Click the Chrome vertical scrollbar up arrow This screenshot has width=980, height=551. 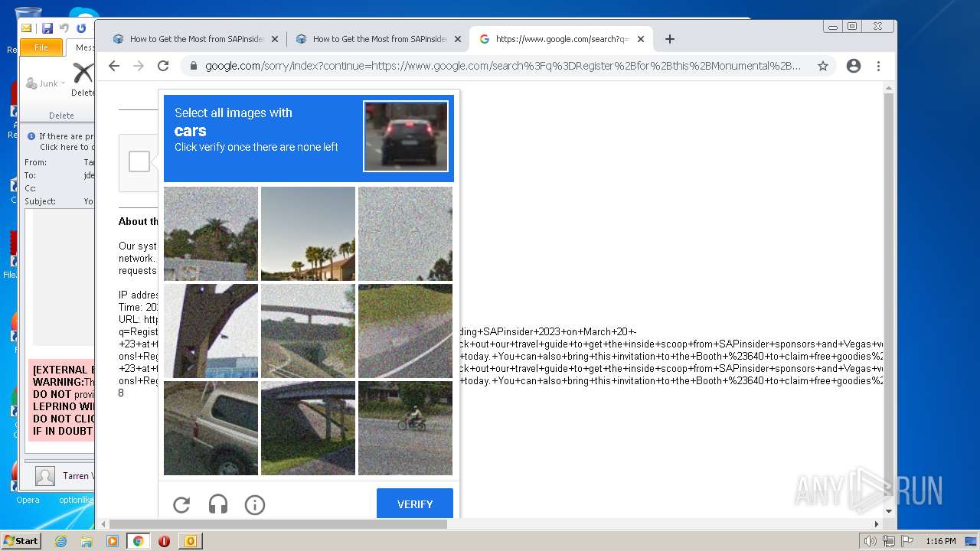click(889, 87)
